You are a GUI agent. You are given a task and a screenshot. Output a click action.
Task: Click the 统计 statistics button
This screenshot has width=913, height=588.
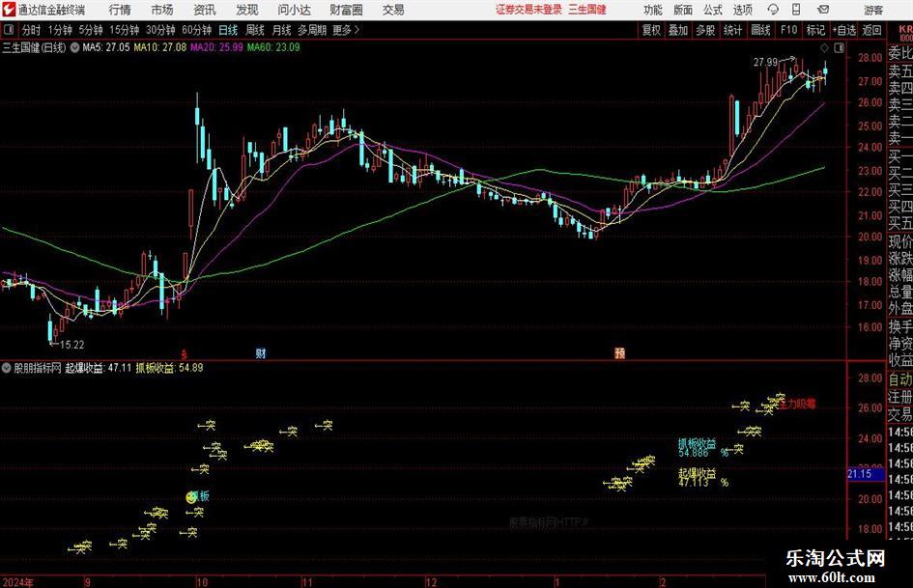click(733, 30)
